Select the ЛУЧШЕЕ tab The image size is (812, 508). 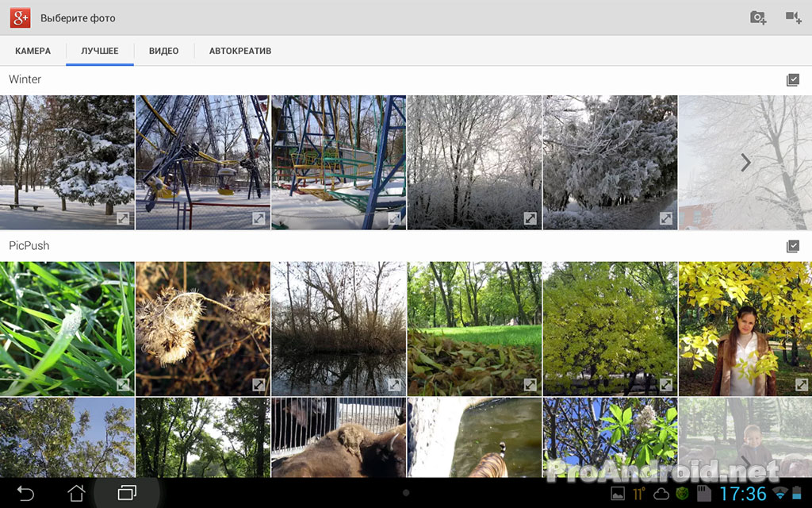click(x=100, y=51)
